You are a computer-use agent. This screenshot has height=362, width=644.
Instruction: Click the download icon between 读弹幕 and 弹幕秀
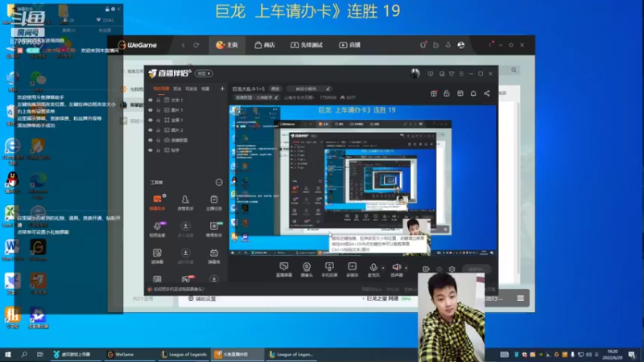coord(185,253)
